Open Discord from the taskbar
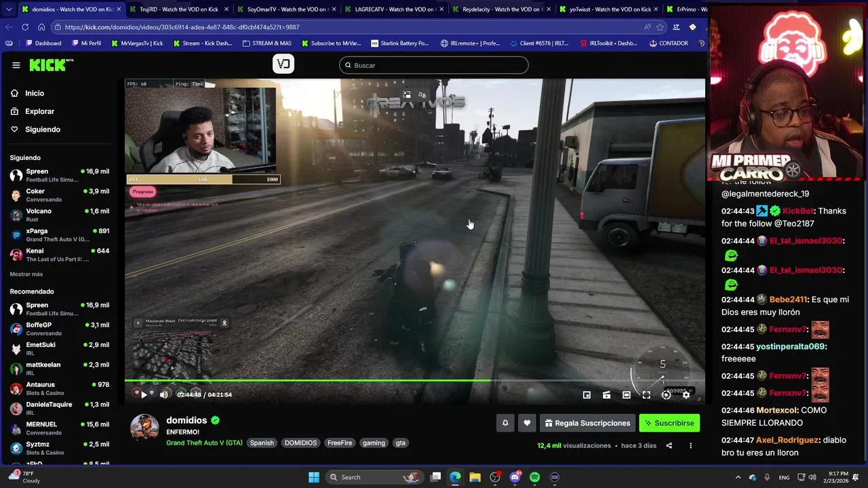The height and width of the screenshot is (488, 868). (x=515, y=477)
